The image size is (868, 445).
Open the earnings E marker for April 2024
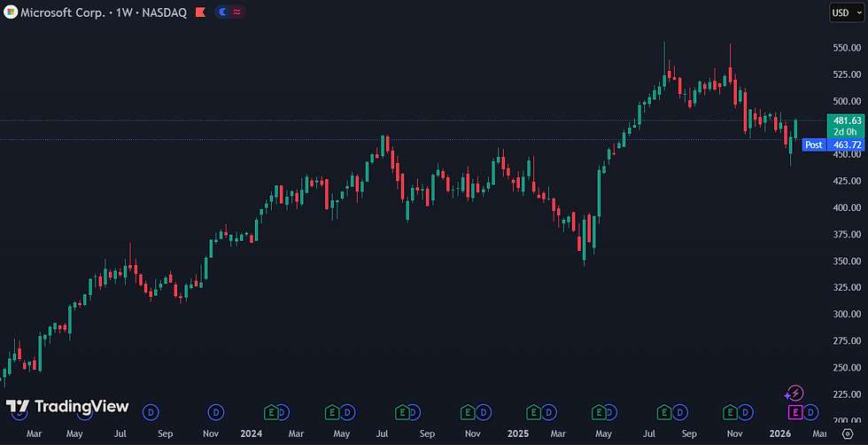click(x=332, y=411)
